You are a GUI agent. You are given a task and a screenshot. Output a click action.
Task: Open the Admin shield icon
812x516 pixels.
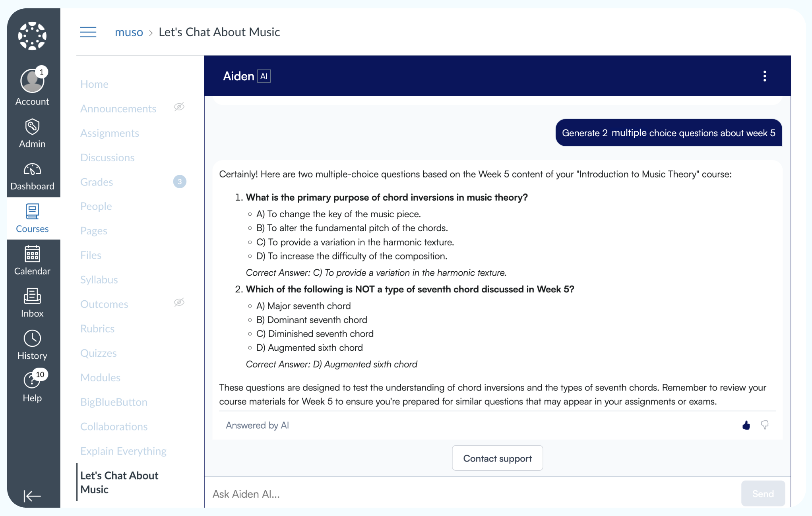pyautogui.click(x=32, y=127)
